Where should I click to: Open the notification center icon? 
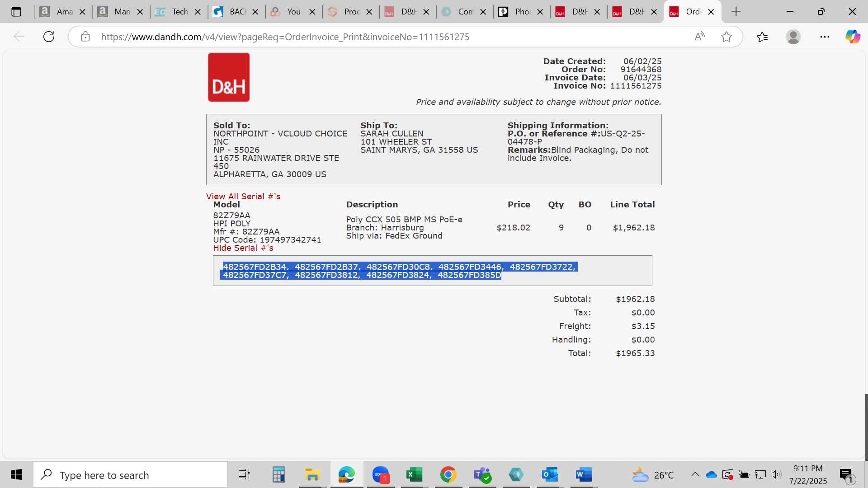pyautogui.click(x=847, y=475)
